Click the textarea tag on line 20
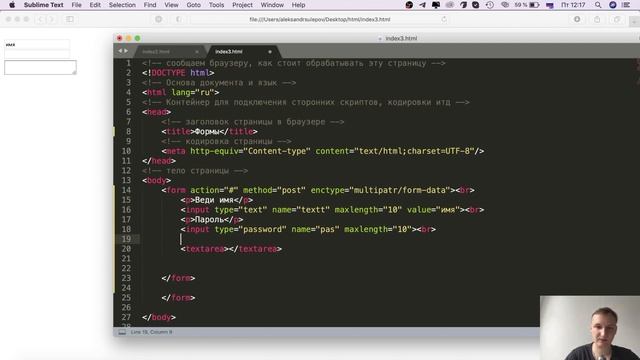 (x=231, y=249)
